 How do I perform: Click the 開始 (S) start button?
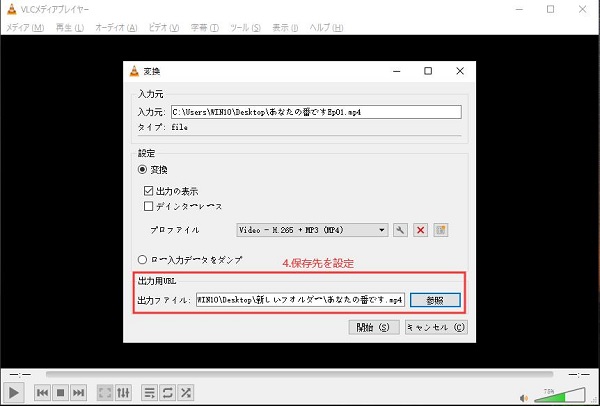(374, 327)
